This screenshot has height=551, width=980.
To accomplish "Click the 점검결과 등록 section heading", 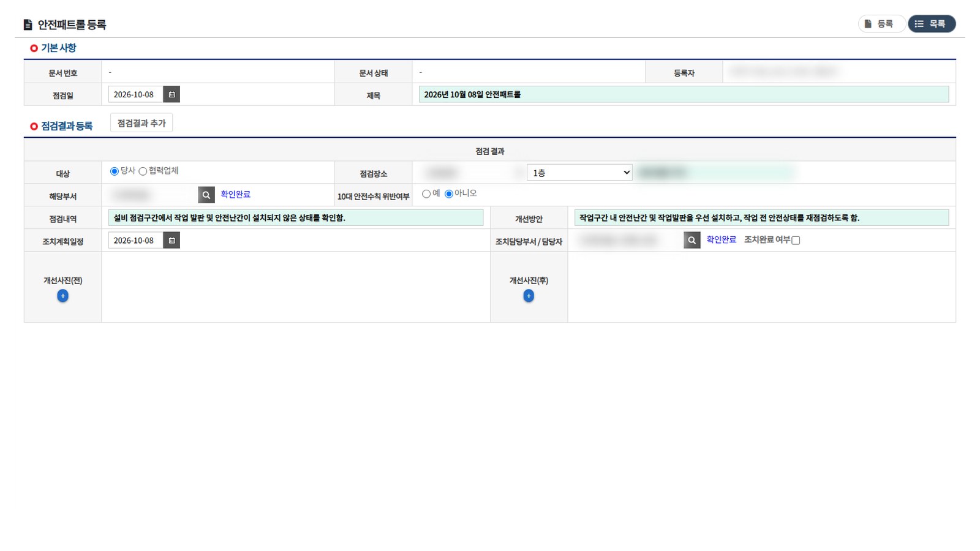I will coord(67,126).
